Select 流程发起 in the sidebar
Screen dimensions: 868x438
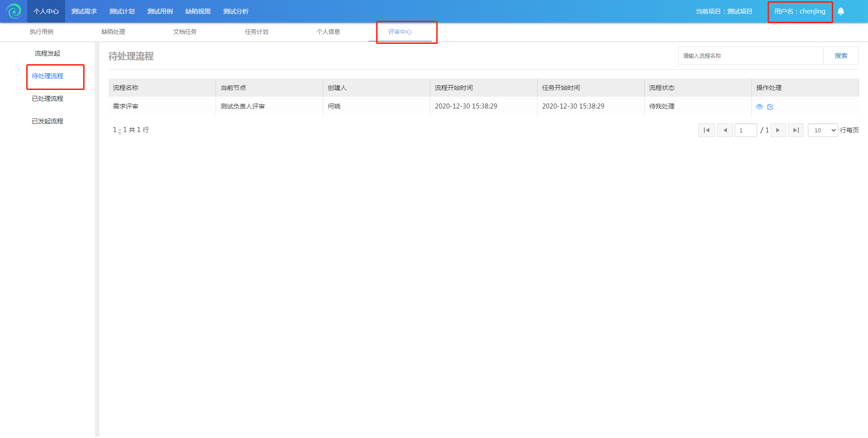[x=47, y=53]
